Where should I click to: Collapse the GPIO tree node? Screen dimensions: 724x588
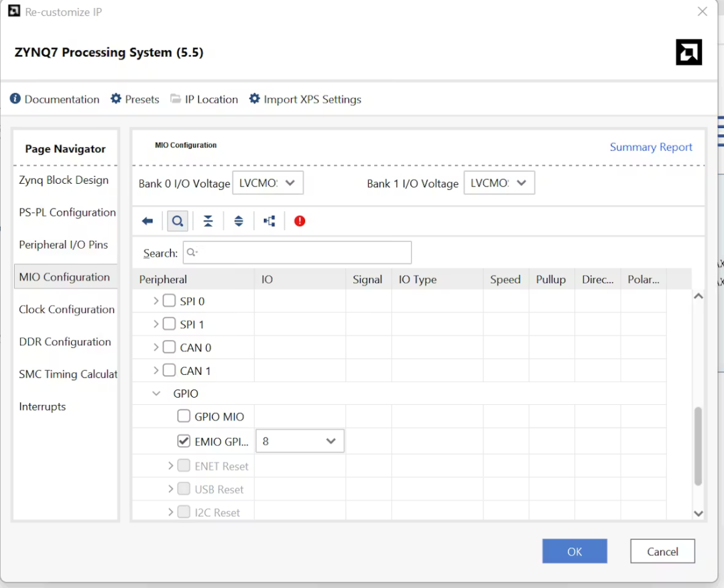pyautogui.click(x=156, y=394)
